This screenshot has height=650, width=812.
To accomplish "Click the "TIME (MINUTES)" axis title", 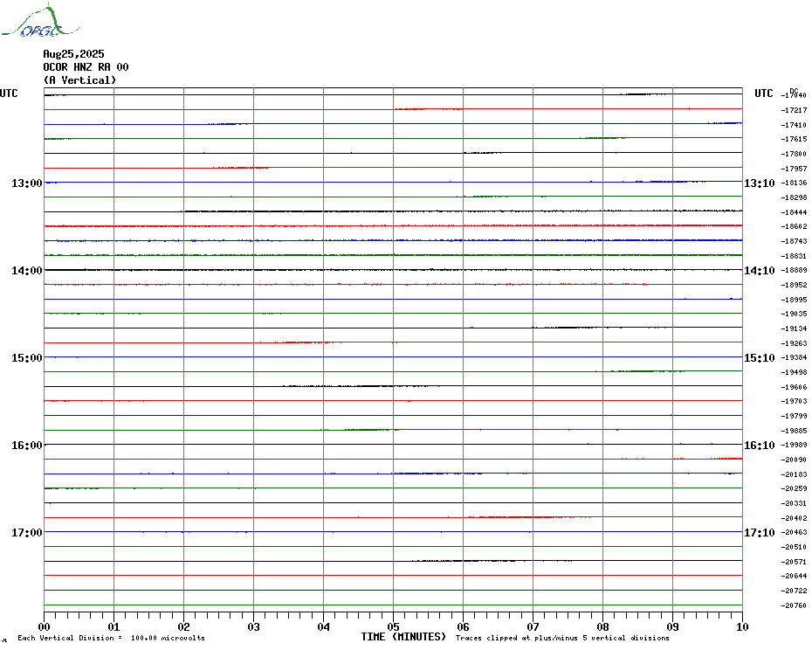I will (403, 637).
